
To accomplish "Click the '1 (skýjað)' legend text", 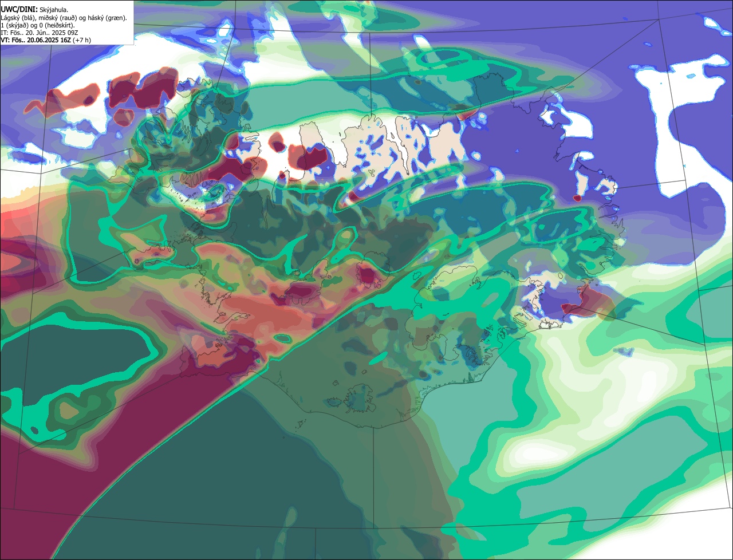I will coord(14,26).
